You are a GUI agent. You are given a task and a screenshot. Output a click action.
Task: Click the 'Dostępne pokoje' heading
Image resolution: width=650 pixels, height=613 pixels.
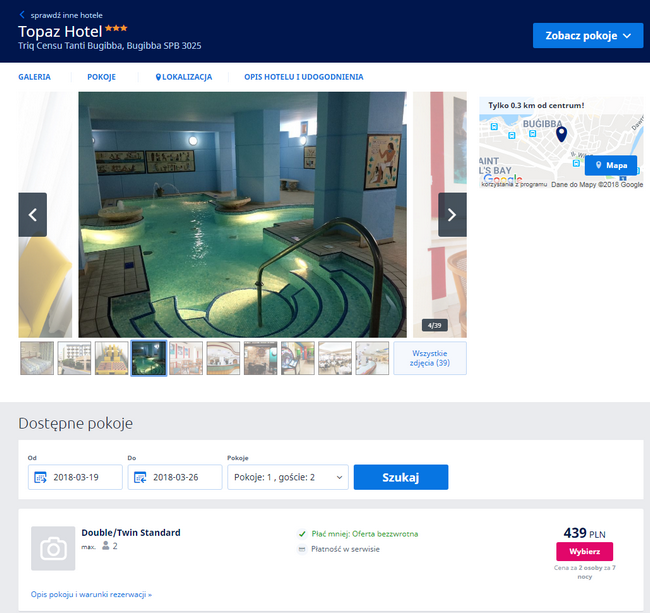point(75,424)
